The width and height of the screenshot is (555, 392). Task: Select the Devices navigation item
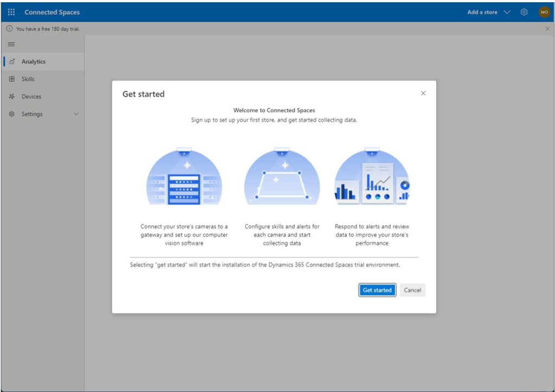click(x=31, y=97)
